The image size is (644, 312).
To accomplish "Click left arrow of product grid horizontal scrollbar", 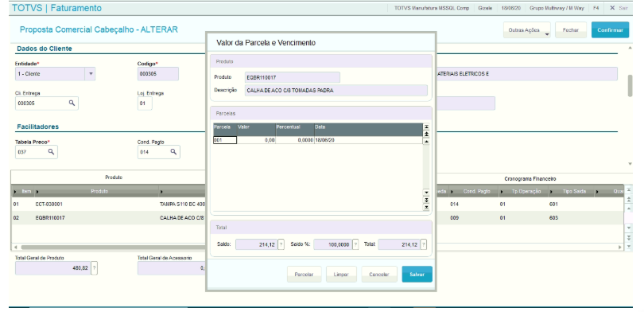I will (16, 248).
